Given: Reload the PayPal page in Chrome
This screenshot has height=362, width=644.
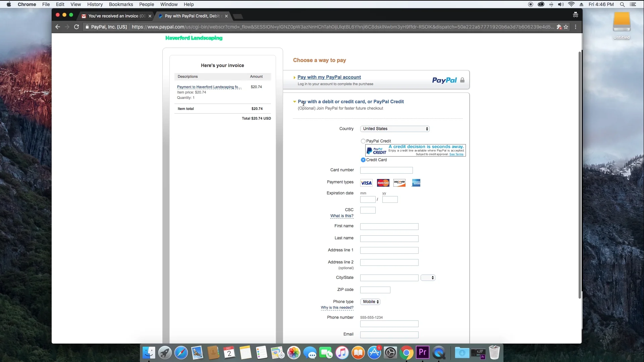Looking at the screenshot, I should pyautogui.click(x=76, y=27).
